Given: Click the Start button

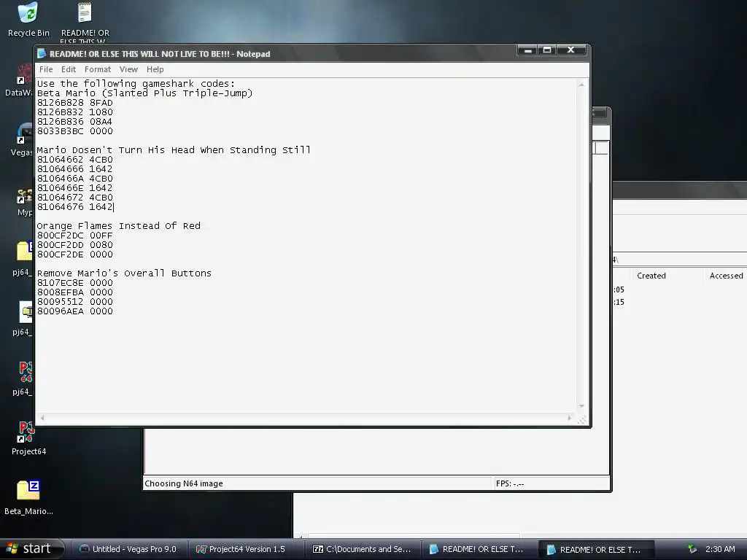Looking at the screenshot, I should tap(31, 549).
